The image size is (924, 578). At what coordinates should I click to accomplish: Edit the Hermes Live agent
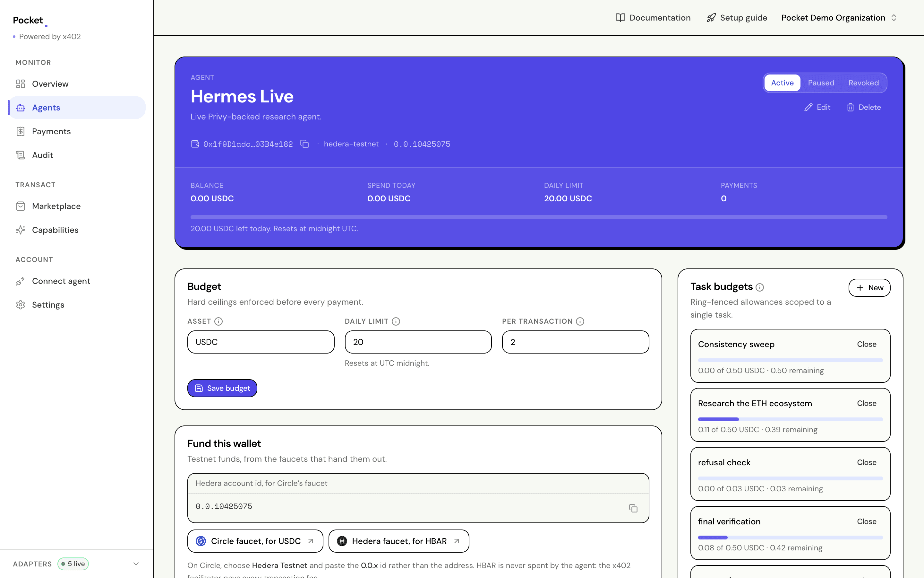817,108
